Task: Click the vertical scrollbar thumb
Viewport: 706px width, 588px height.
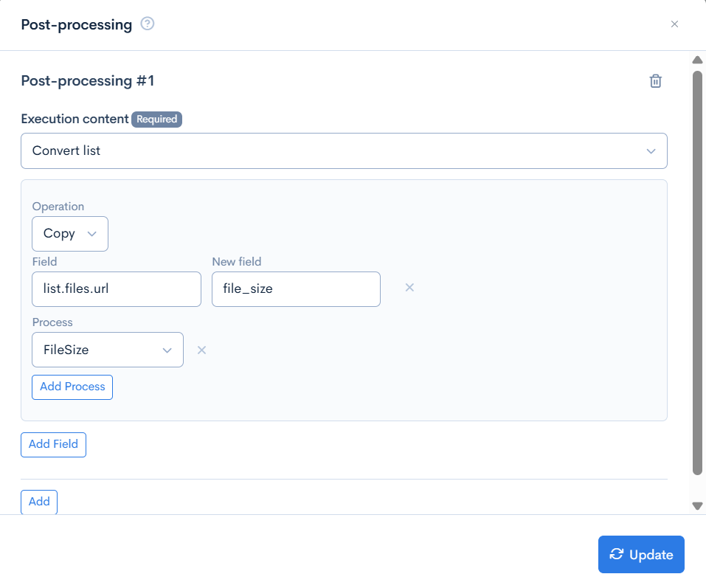Action: pos(697,273)
